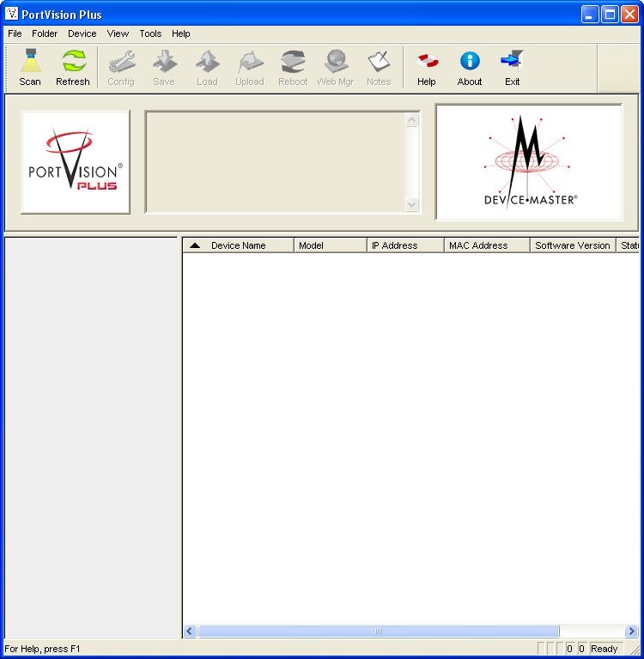Sort by Device Name column header
Image resolution: width=644 pixels, height=659 pixels.
pyautogui.click(x=238, y=245)
